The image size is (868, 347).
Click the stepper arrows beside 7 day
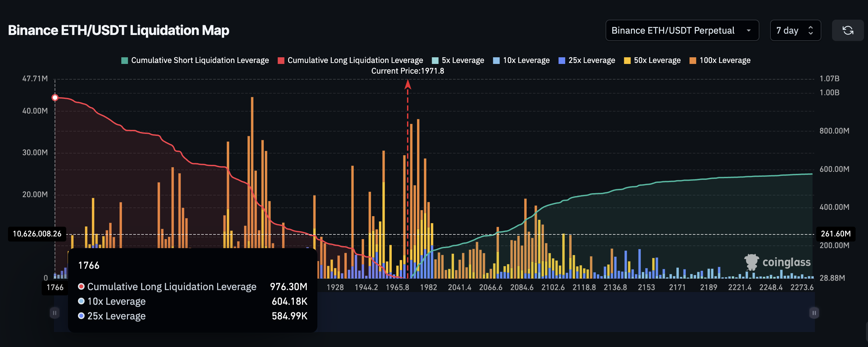pos(811,30)
